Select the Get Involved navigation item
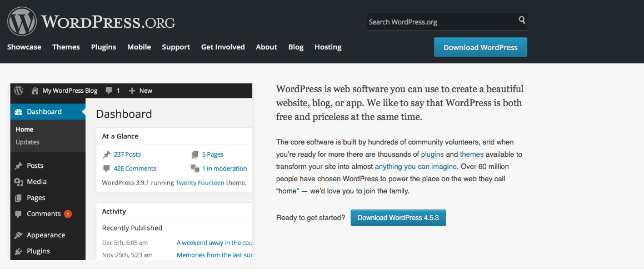The image size is (644, 274). [x=223, y=47]
